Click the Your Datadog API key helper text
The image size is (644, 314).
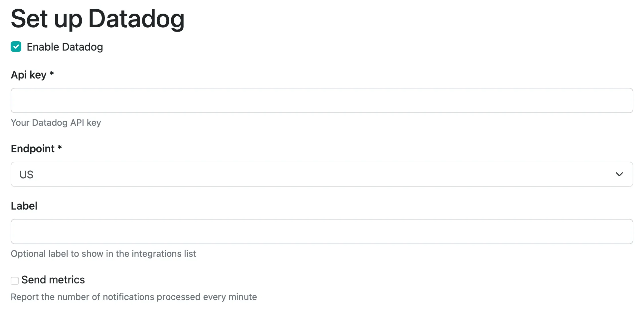pos(56,122)
